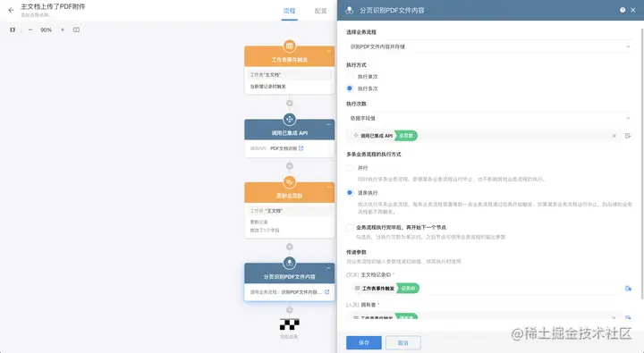
Task: Select the 逐条执行 radio option
Action: [x=350, y=192]
